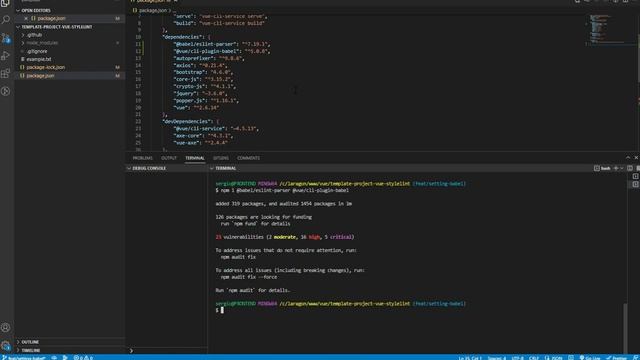The width and height of the screenshot is (640, 360).
Task: Maximize the panel with the up chevron
Action: tap(628, 158)
